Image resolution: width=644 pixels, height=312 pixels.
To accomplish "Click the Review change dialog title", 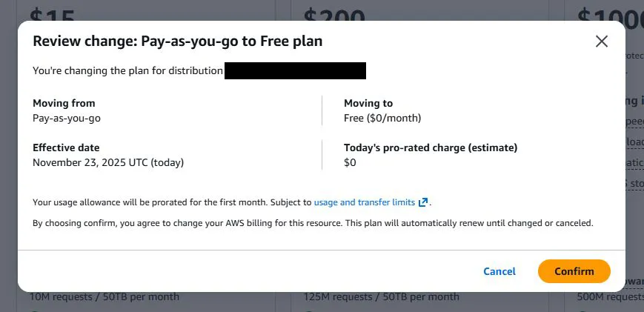I will click(177, 42).
